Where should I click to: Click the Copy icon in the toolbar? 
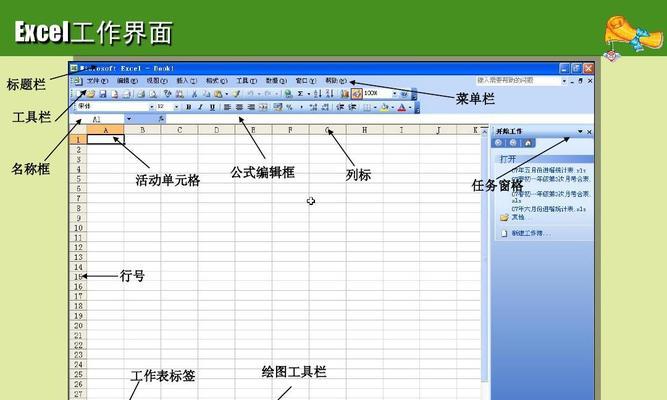pos(206,94)
